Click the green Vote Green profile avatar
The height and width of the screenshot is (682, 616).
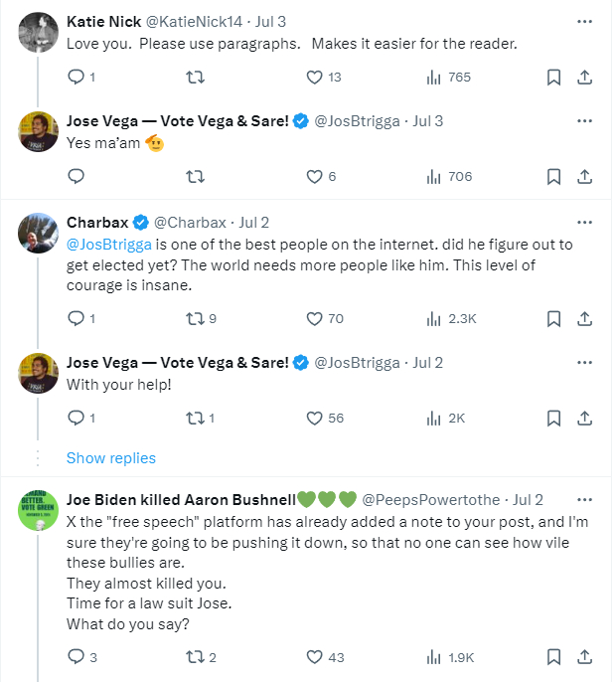39,509
